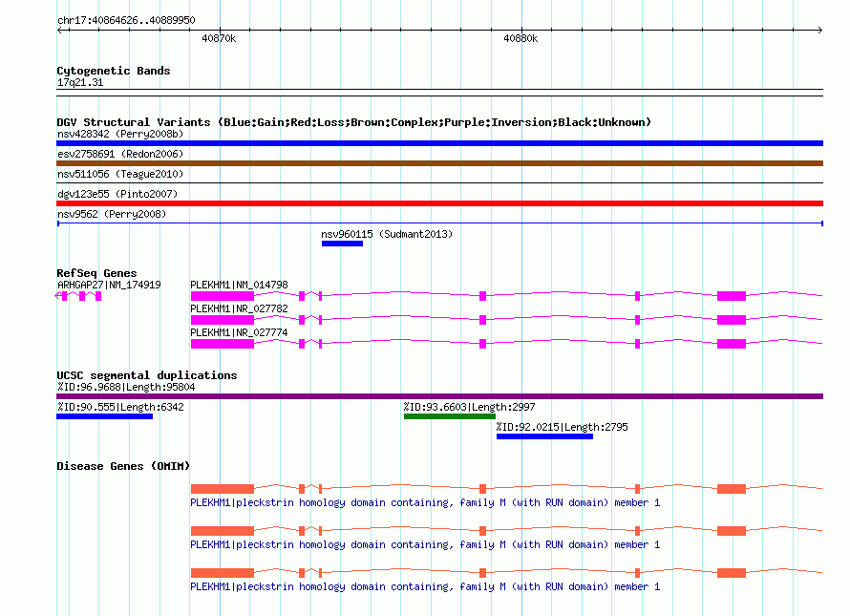This screenshot has width=850, height=616.
Task: Open the %ID:92.0215|Length:2795 label
Action: (x=563, y=427)
